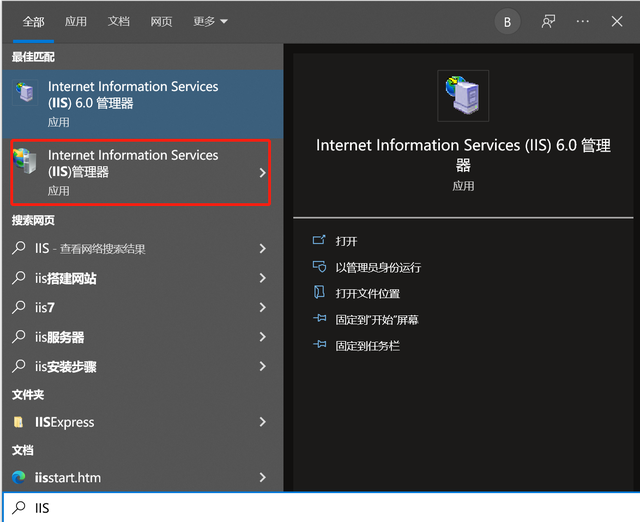The image size is (640, 522).
Task: Click the B account avatar
Action: (x=507, y=22)
